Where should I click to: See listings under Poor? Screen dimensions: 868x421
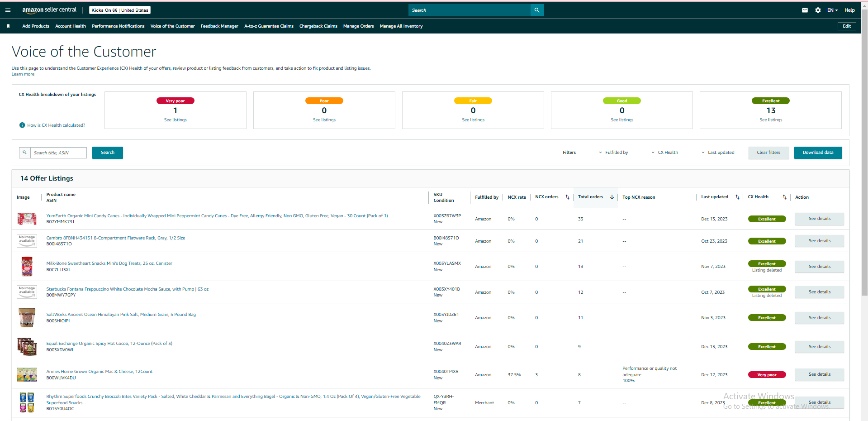[324, 120]
